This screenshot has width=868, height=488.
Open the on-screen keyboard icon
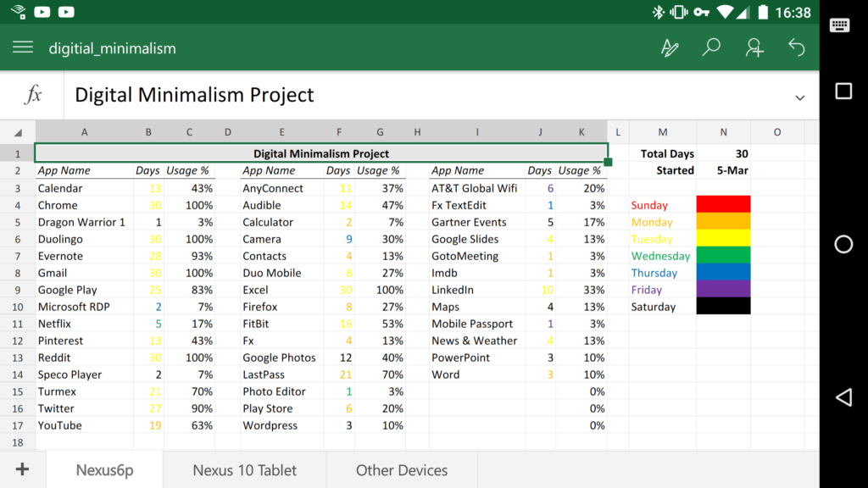coord(840,25)
